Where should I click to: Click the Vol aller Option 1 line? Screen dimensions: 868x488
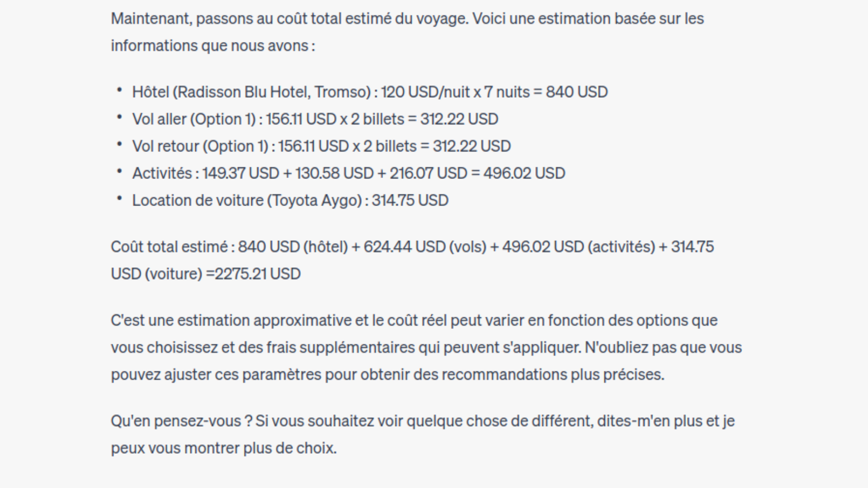(x=315, y=119)
